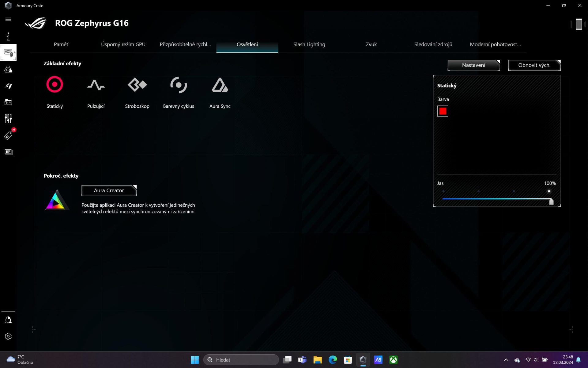Switch to the Zvuk tab
588x368 pixels.
point(371,44)
